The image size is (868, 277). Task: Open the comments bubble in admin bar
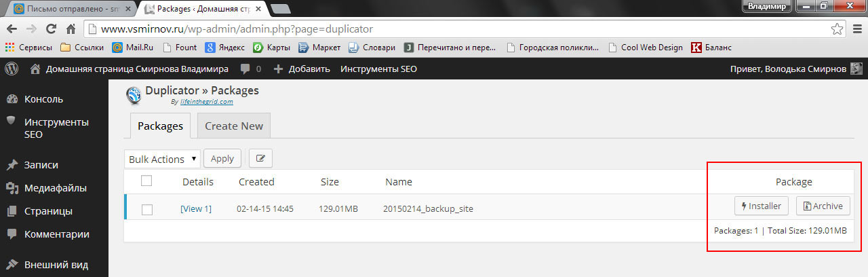tap(250, 69)
